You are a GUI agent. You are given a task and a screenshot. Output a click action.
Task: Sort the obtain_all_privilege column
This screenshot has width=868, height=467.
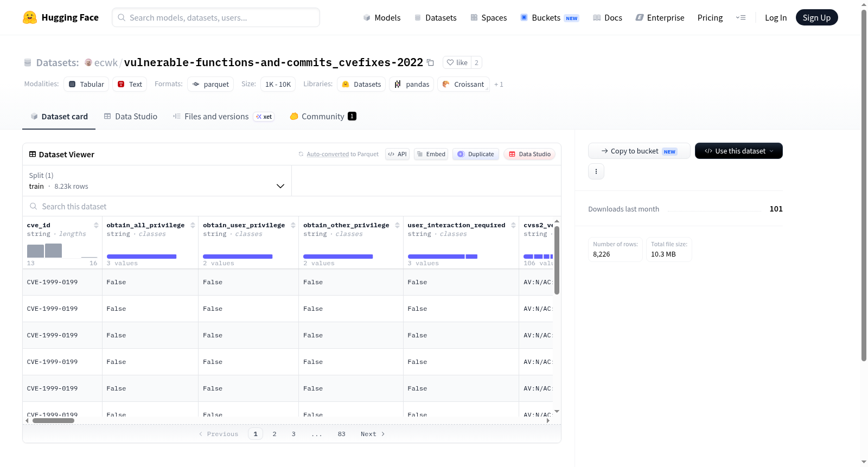pyautogui.click(x=193, y=225)
